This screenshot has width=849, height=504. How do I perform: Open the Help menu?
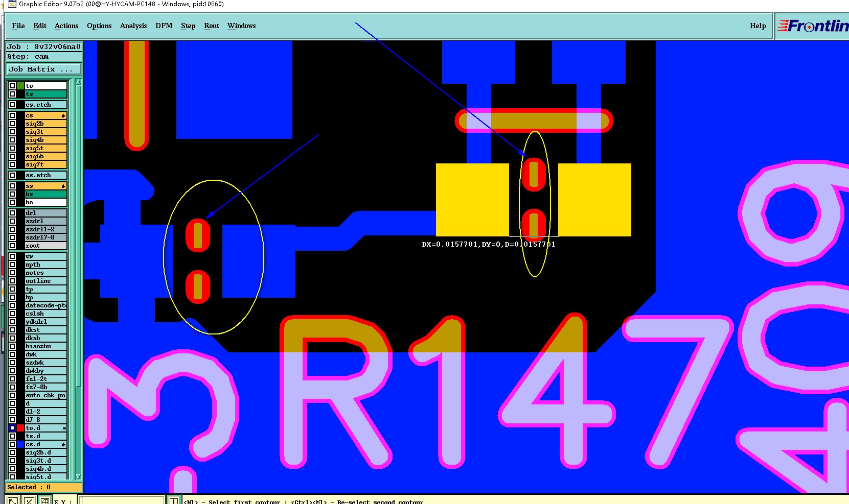coord(758,26)
